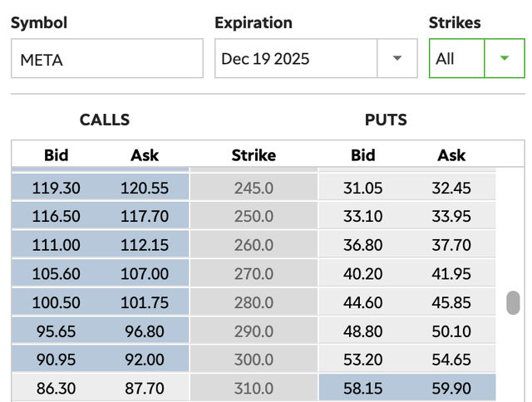The width and height of the screenshot is (532, 402).
Task: Select the 45.85 put ask price
Action: (x=451, y=302)
